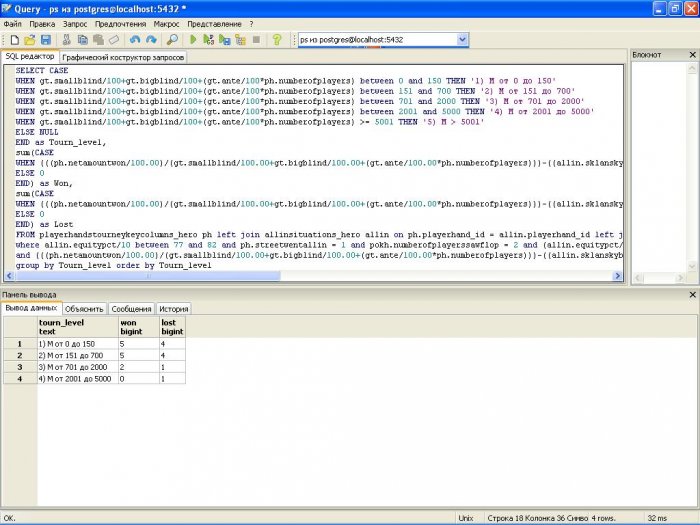Click the Save file floppy icon
This screenshot has height=525, width=700.
pyautogui.click(x=47, y=40)
